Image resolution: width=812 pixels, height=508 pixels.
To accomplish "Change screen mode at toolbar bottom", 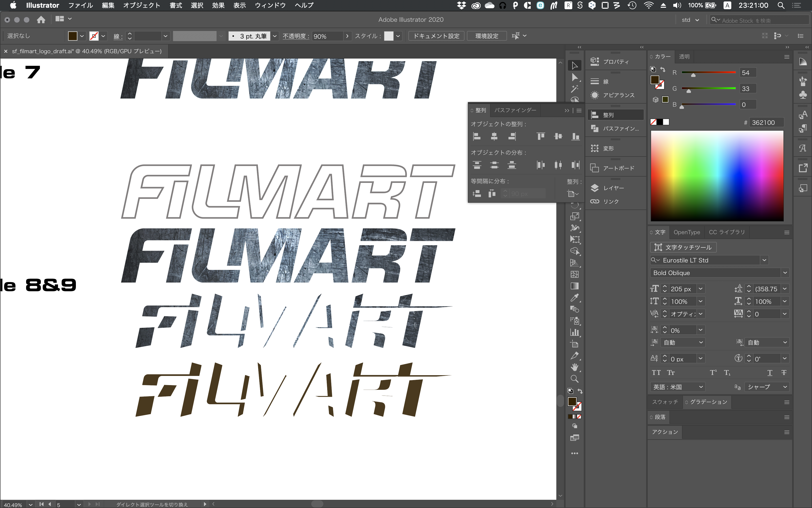I will point(574,438).
